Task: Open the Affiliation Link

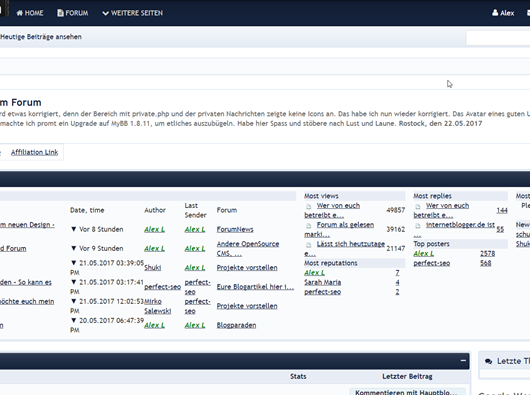Action: (x=34, y=152)
